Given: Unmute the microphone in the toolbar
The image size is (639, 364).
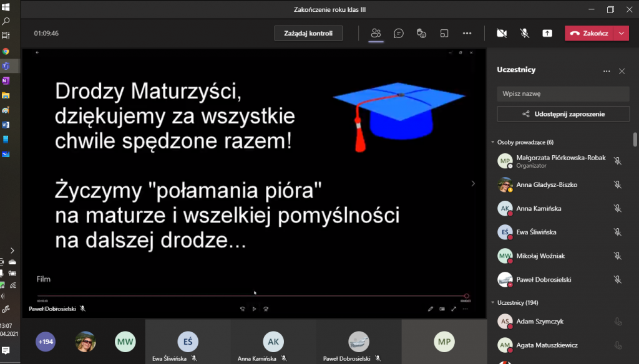Looking at the screenshot, I should [524, 33].
